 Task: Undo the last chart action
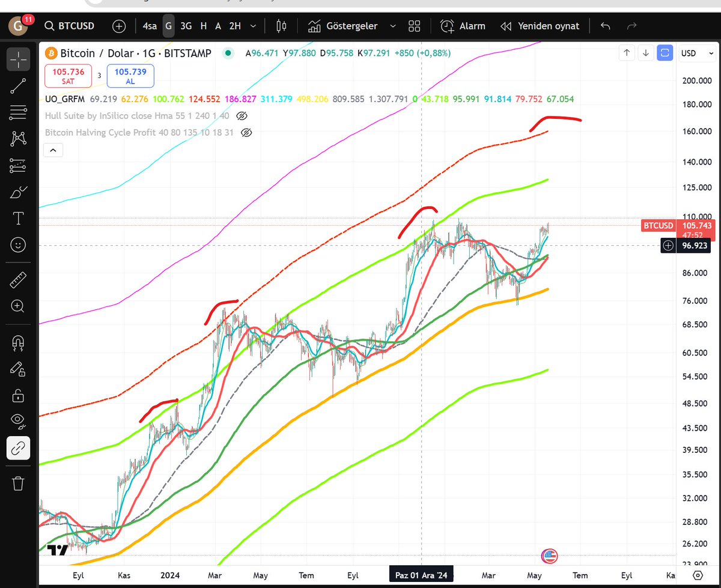[x=606, y=26]
